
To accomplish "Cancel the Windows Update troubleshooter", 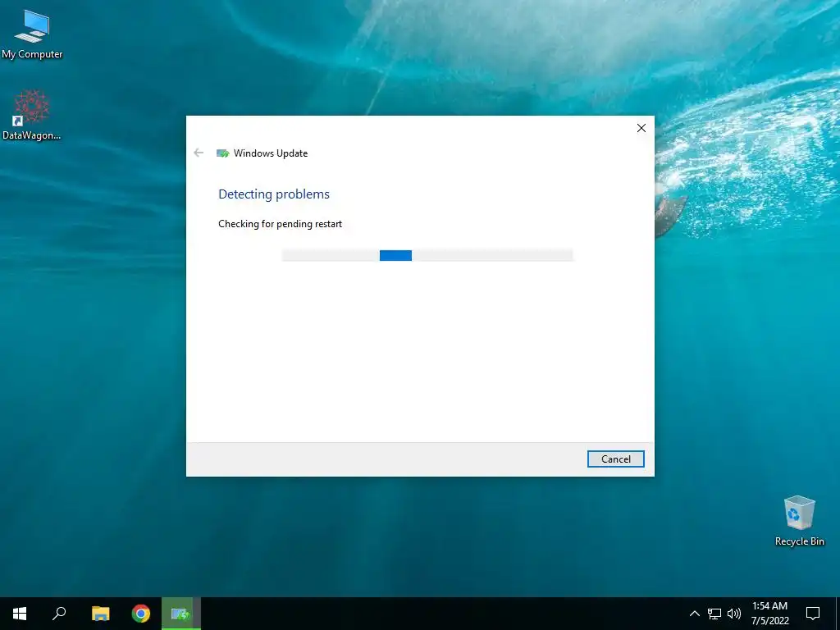I will [615, 459].
